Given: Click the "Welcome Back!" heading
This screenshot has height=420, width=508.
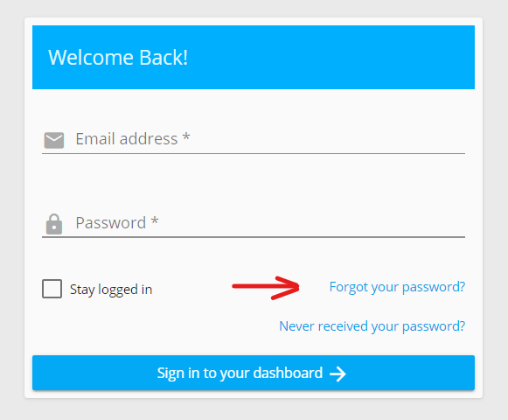Looking at the screenshot, I should [118, 58].
